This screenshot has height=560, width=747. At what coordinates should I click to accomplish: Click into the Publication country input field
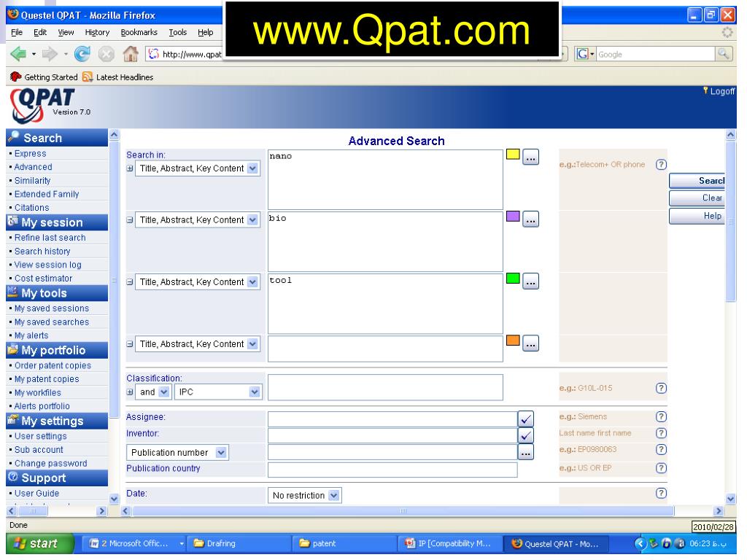392,470
